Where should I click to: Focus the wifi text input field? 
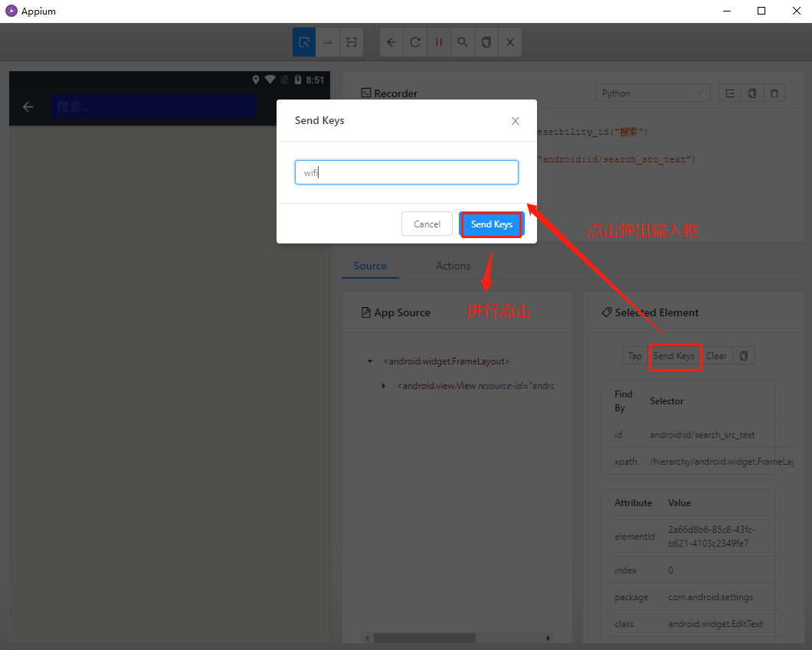[407, 172]
